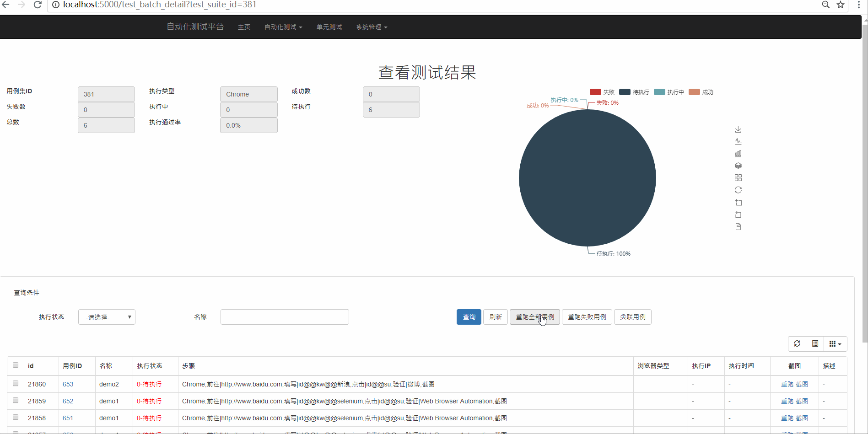Viewport: 868px width, 434px height.
Task: Bookmark this page with the star
Action: [841, 5]
